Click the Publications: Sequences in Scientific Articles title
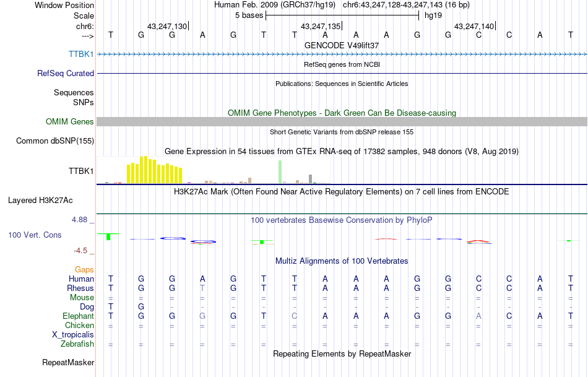Viewport: 588px width, 377px height. tap(342, 84)
